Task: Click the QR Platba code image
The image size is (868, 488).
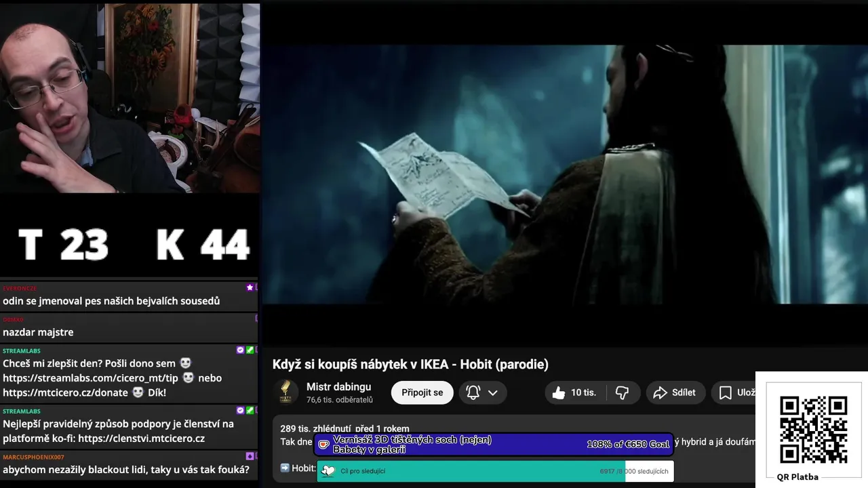Action: click(813, 429)
